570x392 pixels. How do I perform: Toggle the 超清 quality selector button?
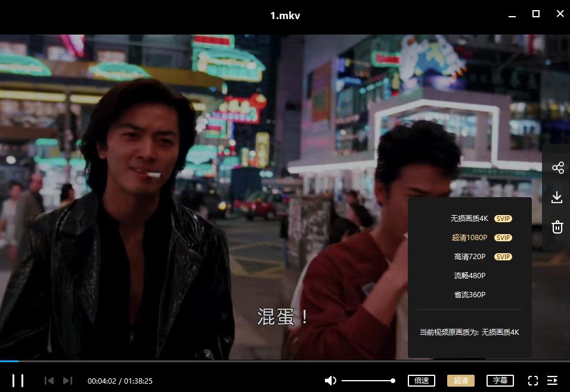coord(460,380)
